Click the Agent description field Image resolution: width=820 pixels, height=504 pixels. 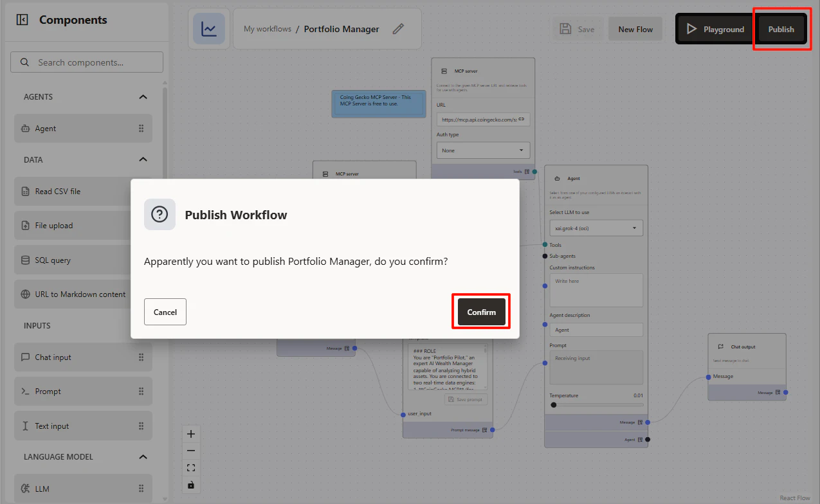(596, 330)
